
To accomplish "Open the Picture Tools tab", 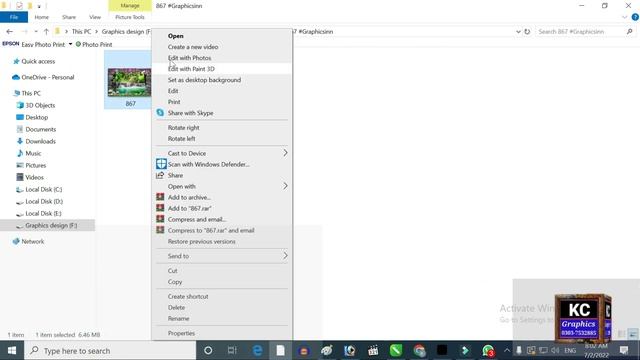I will point(130,17).
